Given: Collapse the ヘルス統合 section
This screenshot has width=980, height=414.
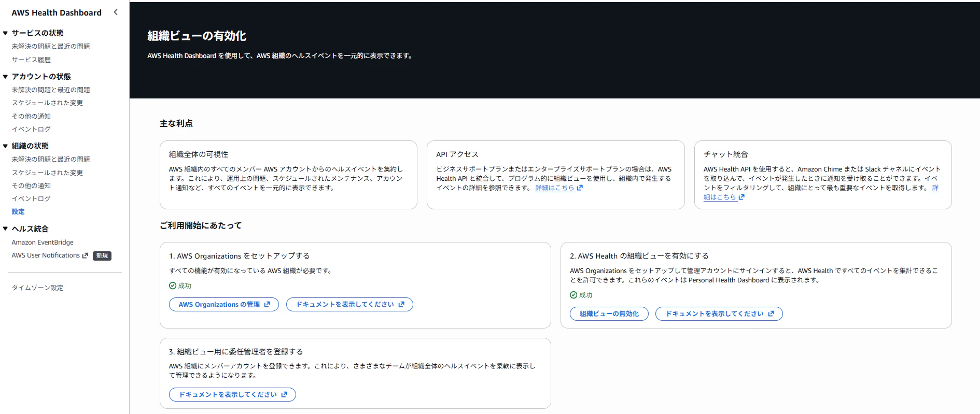Looking at the screenshot, I should pos(5,229).
